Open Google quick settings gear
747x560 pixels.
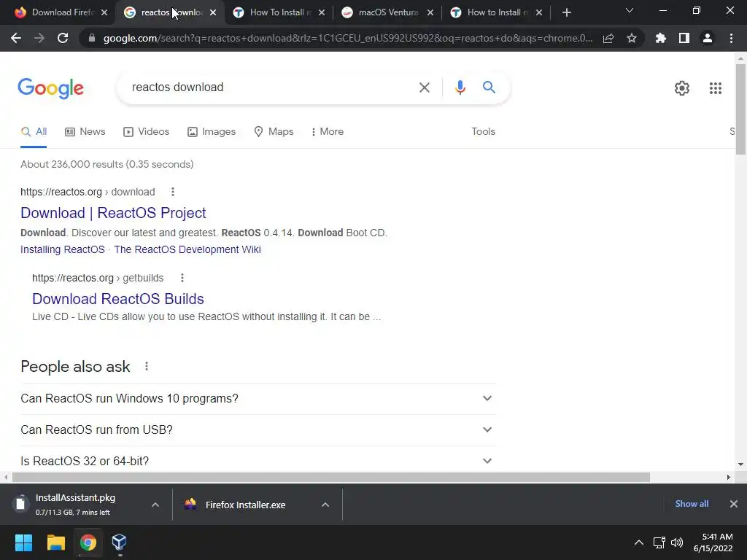pos(682,88)
